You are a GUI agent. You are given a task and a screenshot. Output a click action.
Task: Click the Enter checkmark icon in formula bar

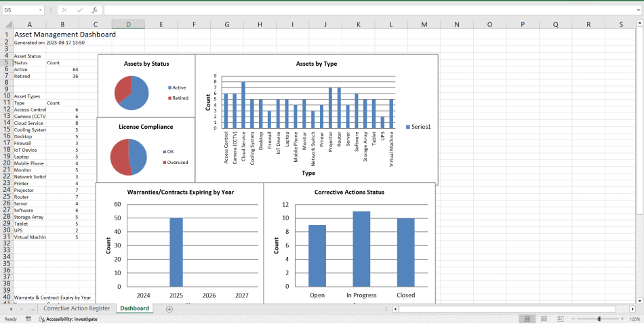point(80,10)
